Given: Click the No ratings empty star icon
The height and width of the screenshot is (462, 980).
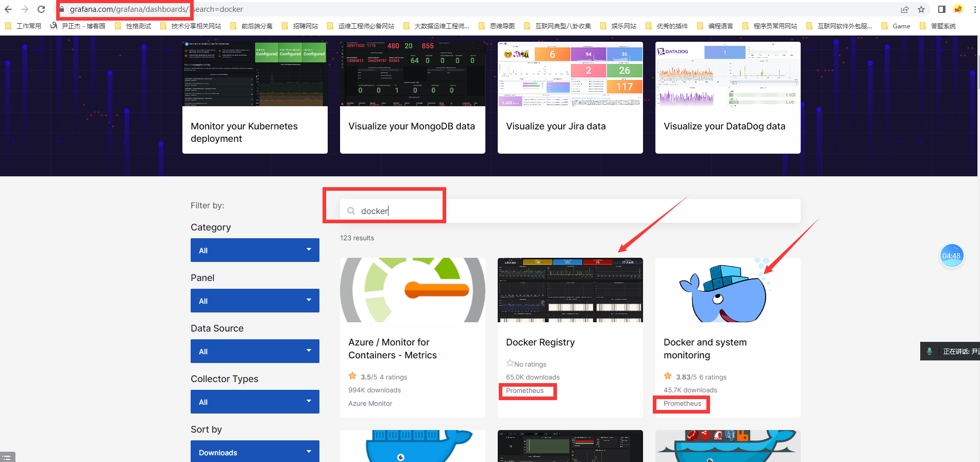Looking at the screenshot, I should tap(510, 363).
